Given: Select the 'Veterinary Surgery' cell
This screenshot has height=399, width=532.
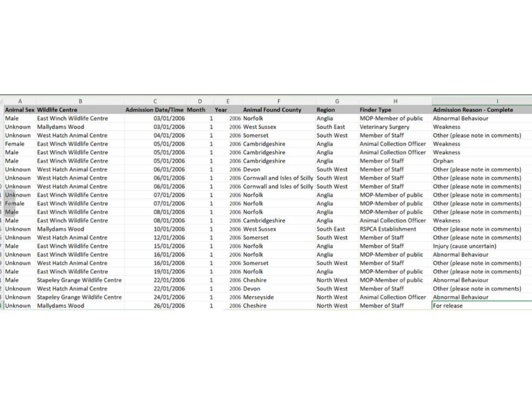Looking at the screenshot, I should click(395, 127).
